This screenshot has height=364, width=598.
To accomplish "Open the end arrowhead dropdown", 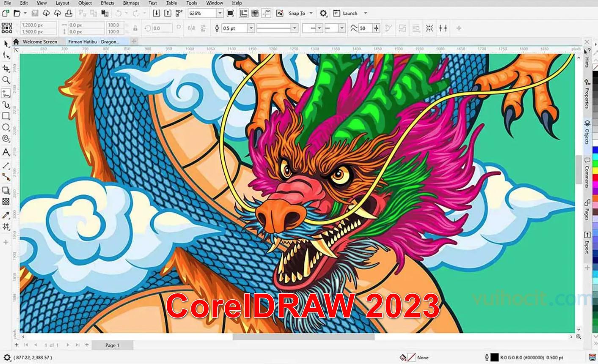I will point(342,28).
